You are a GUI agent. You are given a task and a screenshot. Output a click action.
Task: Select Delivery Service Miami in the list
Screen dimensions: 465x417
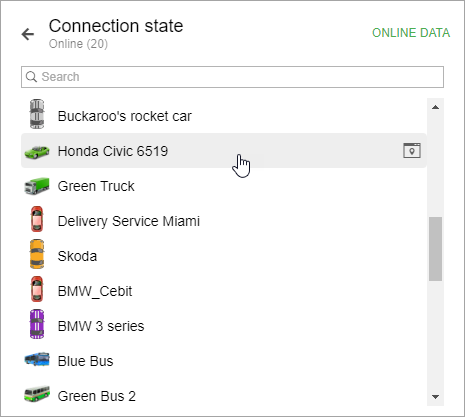point(224,221)
